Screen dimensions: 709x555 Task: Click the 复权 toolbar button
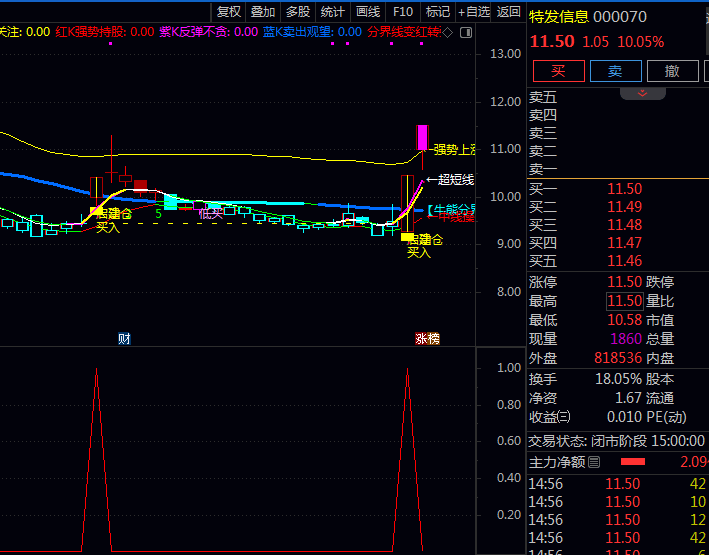click(228, 12)
